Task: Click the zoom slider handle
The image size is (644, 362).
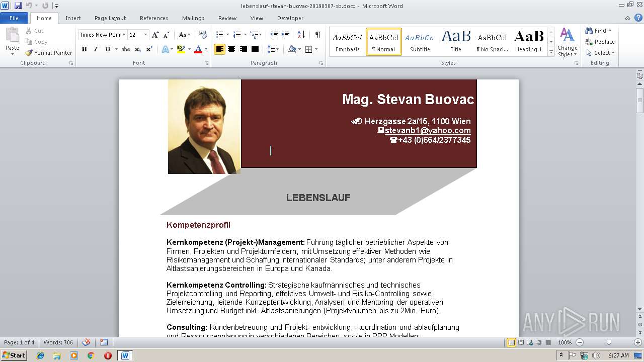Action: (x=609, y=342)
